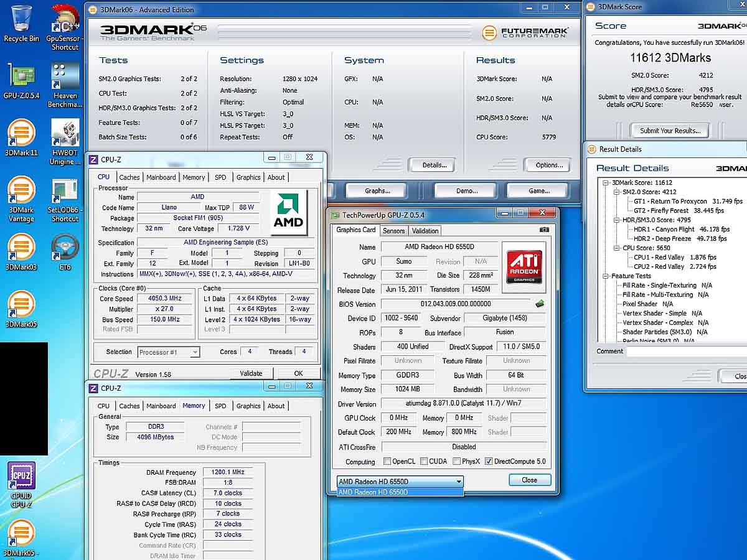Screen dimensions: 747x560
Task: Click the Result Details window title icon
Action: pyautogui.click(x=591, y=149)
